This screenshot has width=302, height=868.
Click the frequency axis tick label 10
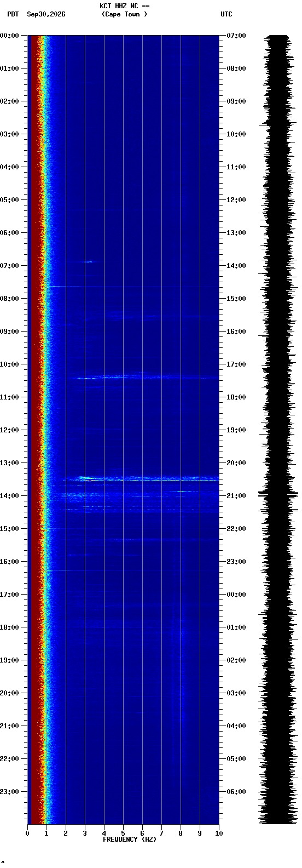tap(219, 833)
